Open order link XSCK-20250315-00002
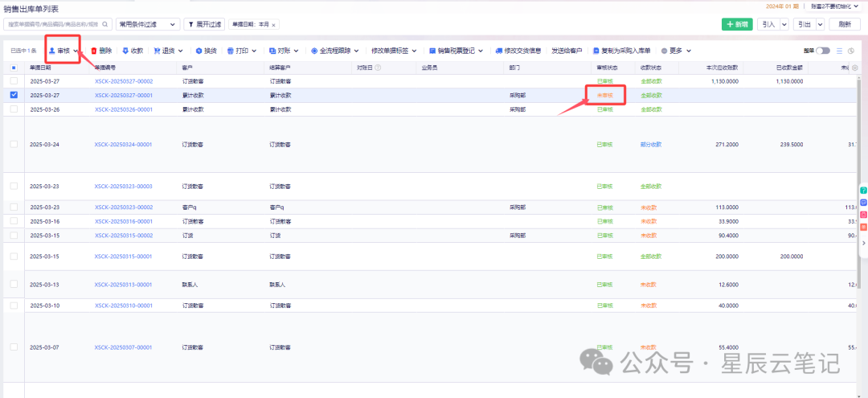 pyautogui.click(x=124, y=236)
